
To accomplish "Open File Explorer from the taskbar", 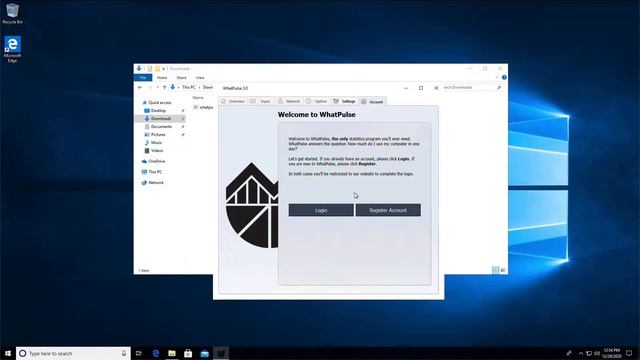I will pyautogui.click(x=172, y=353).
